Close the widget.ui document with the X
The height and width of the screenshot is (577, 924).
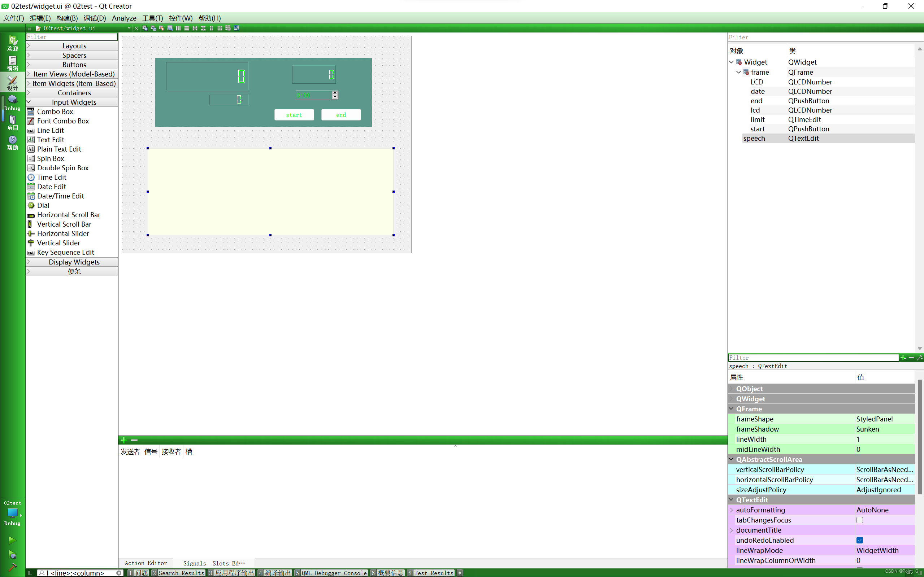136,28
